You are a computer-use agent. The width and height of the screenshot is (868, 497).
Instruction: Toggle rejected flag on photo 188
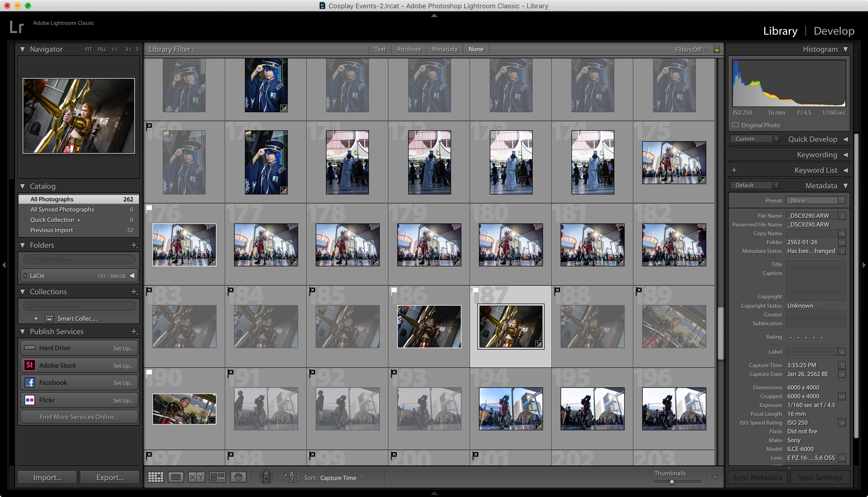coord(557,290)
